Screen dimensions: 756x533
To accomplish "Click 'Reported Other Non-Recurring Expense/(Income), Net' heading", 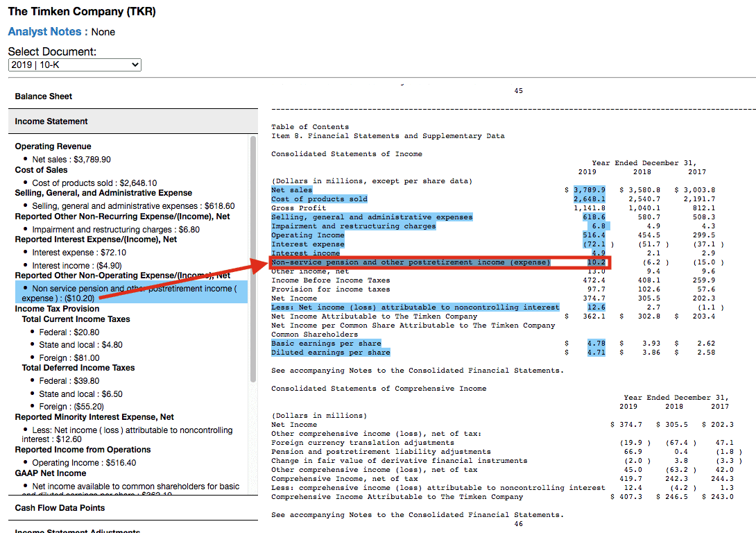I will click(x=123, y=217).
